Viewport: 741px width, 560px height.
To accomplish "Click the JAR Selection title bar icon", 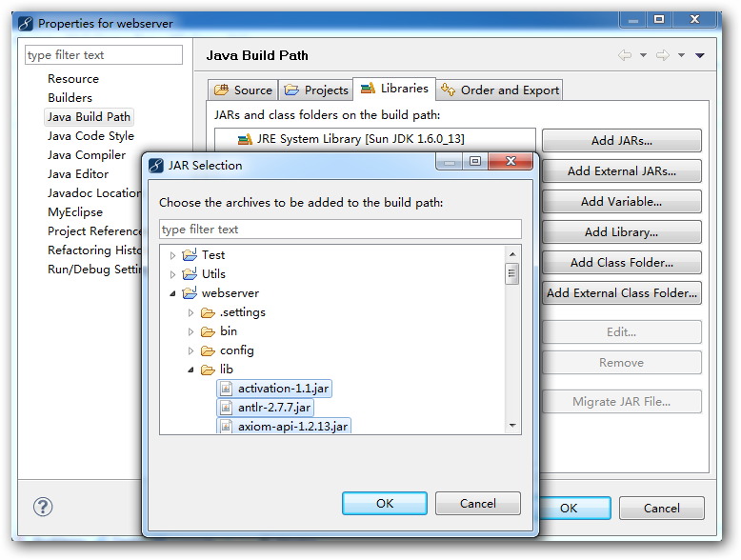I will [x=156, y=166].
